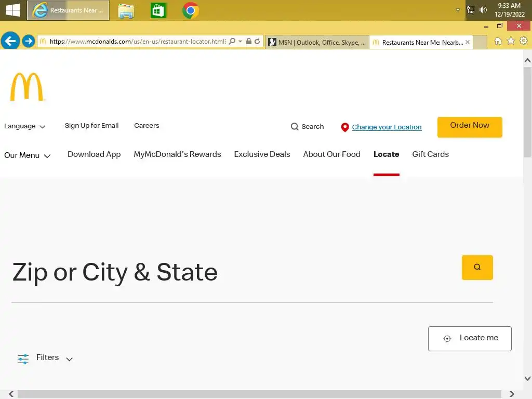532x399 pixels.
Task: Open About Our Food menu item
Action: [331, 154]
